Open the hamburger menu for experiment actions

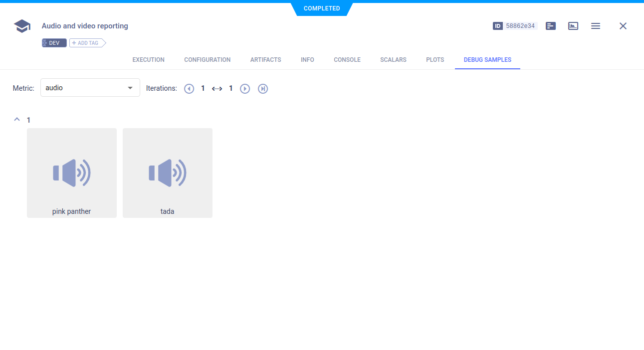pos(596,26)
